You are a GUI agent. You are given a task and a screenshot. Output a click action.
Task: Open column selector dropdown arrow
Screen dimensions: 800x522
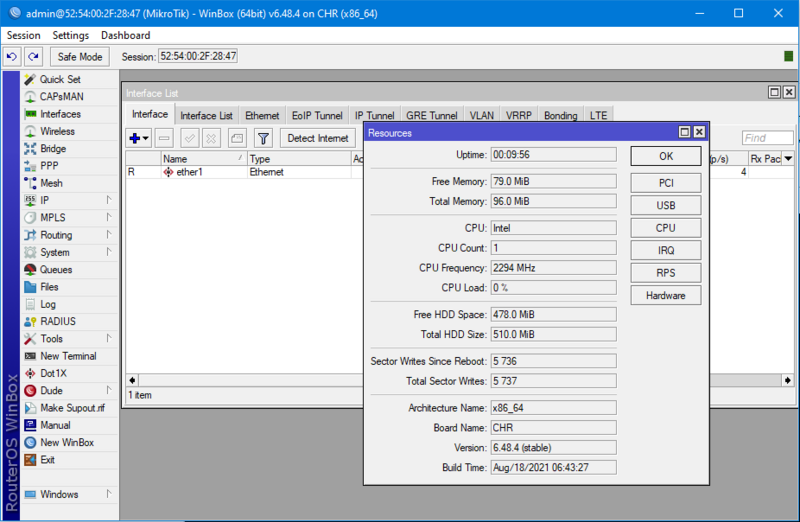(x=788, y=159)
